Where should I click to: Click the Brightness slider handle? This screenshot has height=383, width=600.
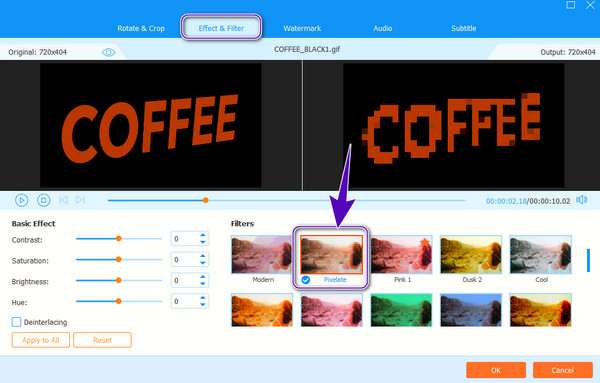(119, 280)
